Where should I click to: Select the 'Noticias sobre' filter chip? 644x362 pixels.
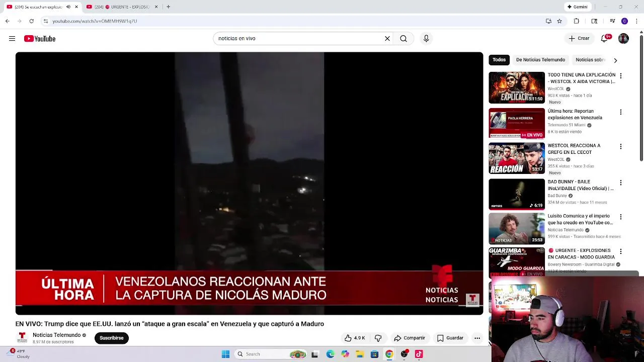click(590, 60)
